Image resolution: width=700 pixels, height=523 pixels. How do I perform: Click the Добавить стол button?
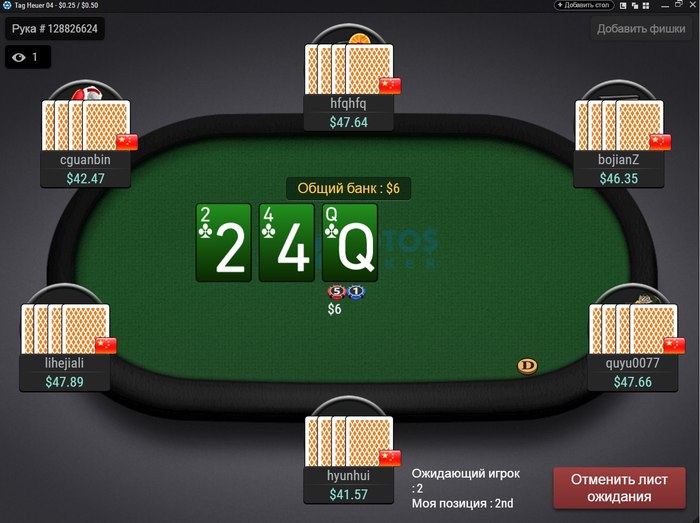(584, 5)
